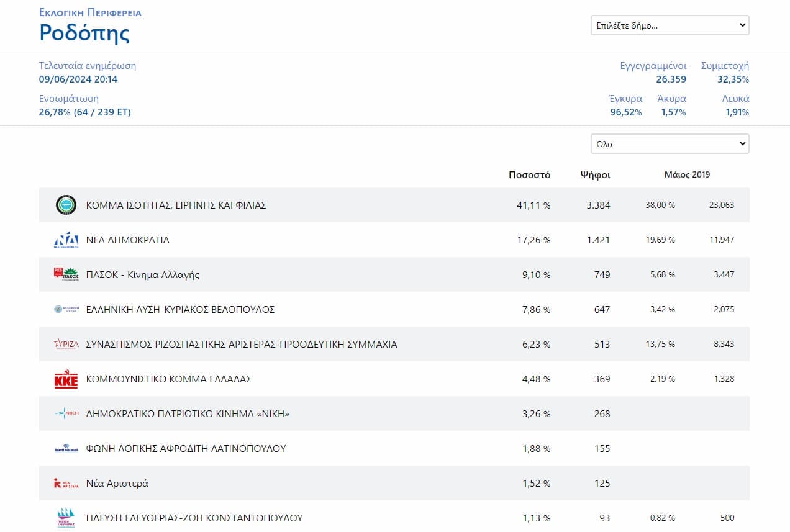Click the Ροδόπης region heading
The width and height of the screenshot is (790, 532).
84,32
